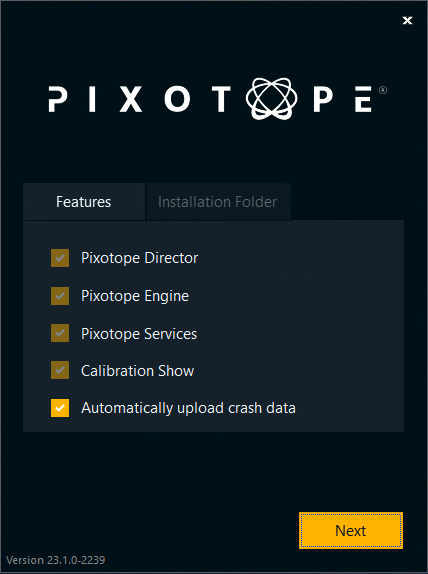Screen dimensions: 428x574
Task: Click the Automatically upload crash data label
Action: tap(188, 408)
